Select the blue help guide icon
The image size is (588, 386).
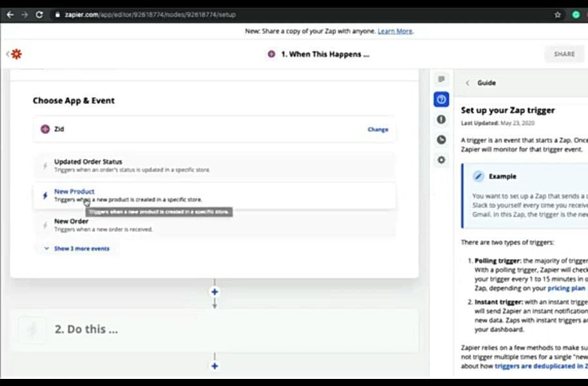(441, 99)
